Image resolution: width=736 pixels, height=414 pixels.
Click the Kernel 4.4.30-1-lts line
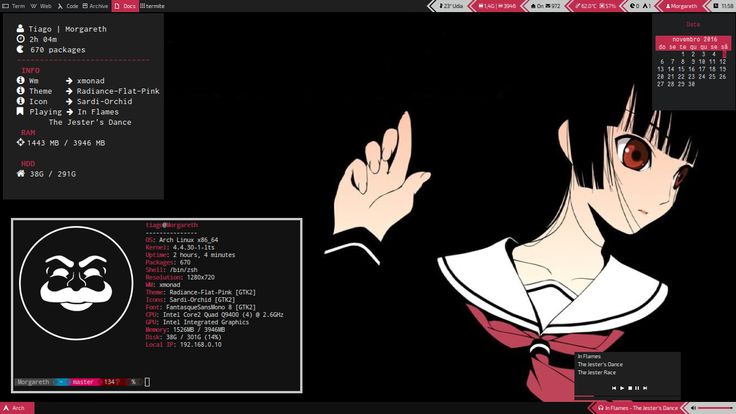point(180,247)
